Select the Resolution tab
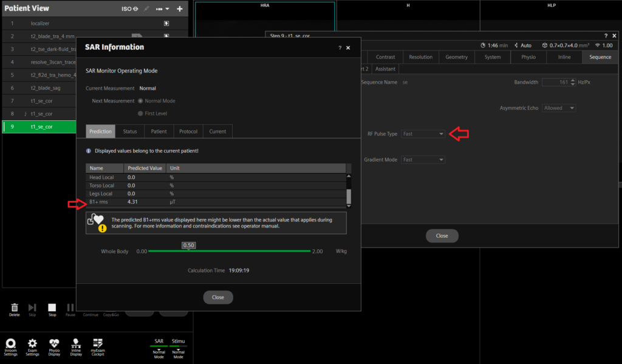This screenshot has height=364, width=622. pos(420,57)
